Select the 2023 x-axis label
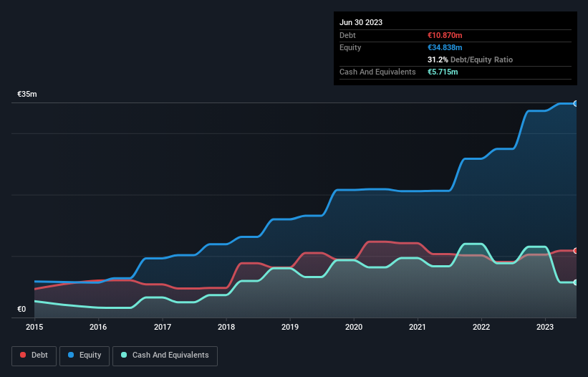588x377 pixels. 545,327
